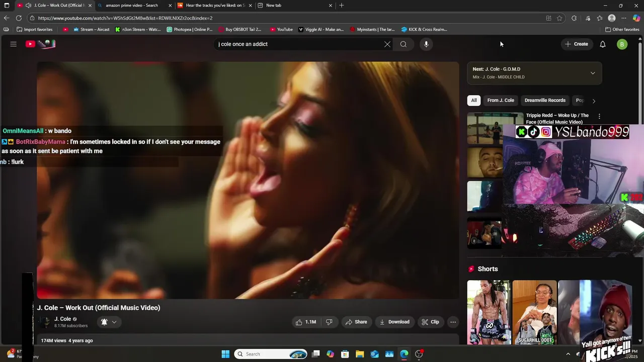Image resolution: width=644 pixels, height=362 pixels.
Task: Select the From J. Cole chip
Action: [501, 101]
